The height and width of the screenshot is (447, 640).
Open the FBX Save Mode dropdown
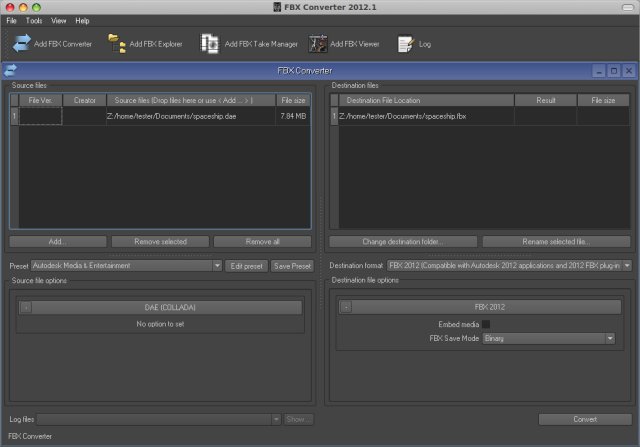coord(610,338)
